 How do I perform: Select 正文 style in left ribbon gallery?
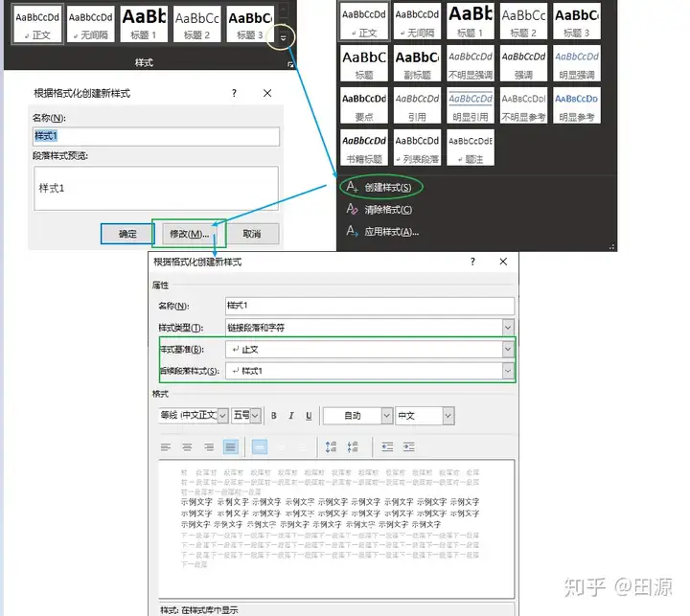tap(37, 24)
